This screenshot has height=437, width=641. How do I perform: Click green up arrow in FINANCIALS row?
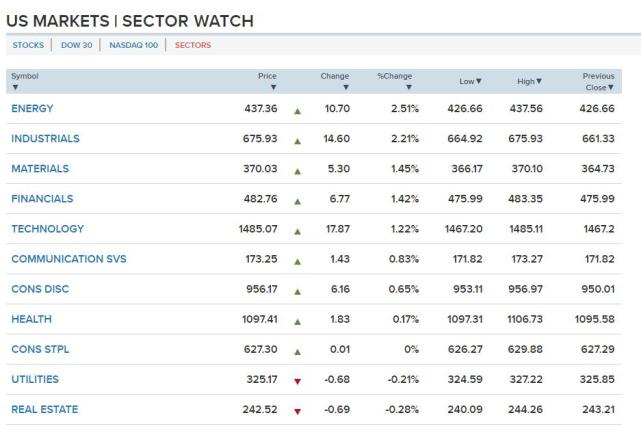click(x=297, y=200)
